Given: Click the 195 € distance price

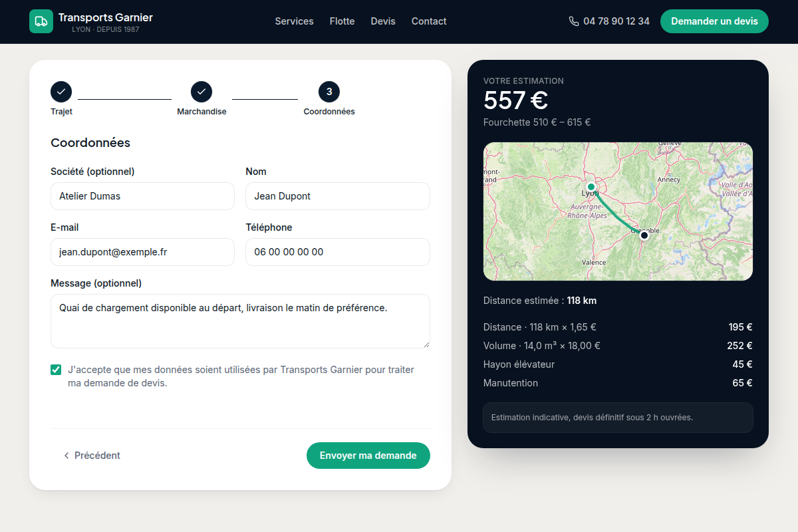Looking at the screenshot, I should coord(740,327).
